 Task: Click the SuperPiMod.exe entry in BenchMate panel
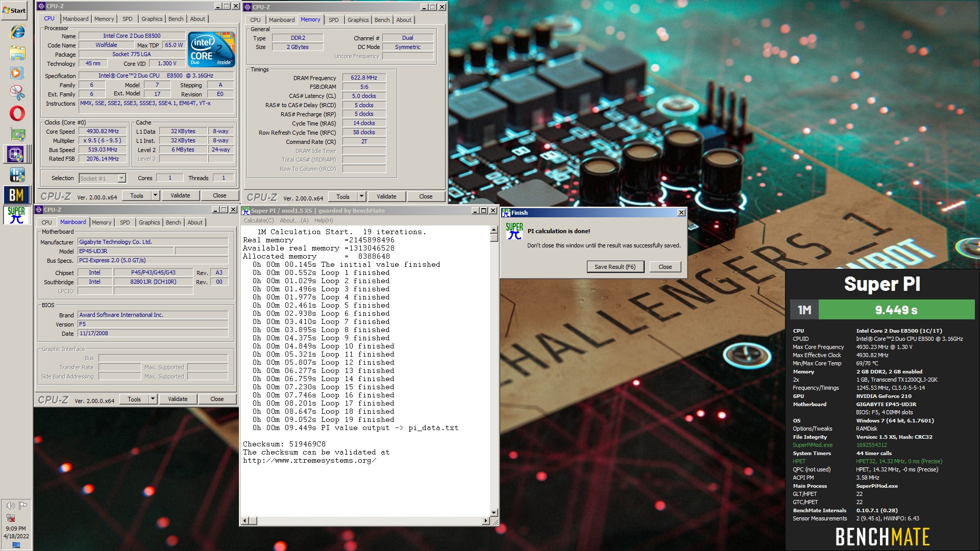coord(812,445)
